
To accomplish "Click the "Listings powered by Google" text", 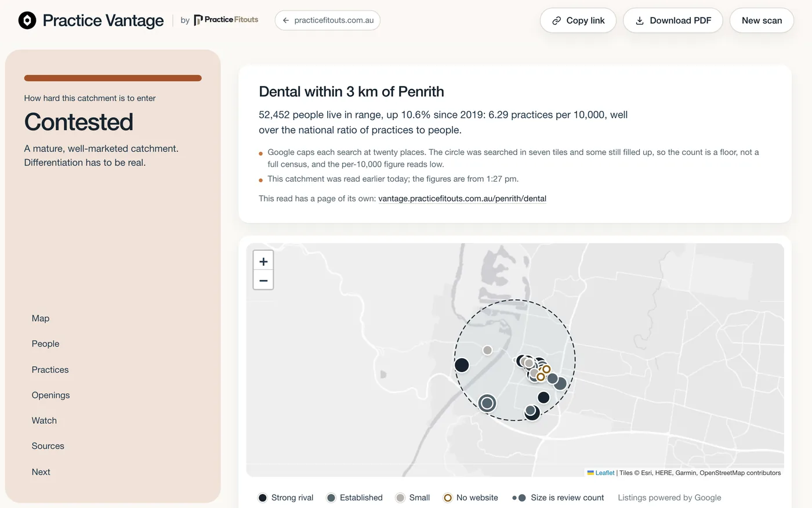I will 669,498.
